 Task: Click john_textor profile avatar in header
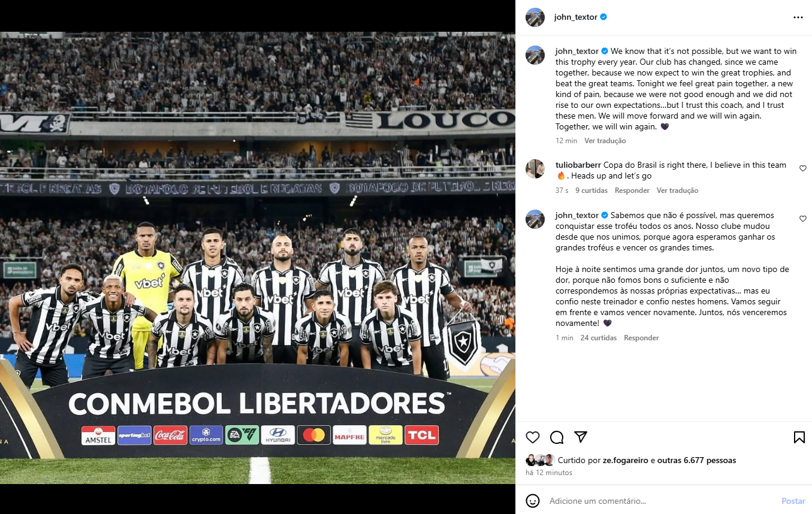[535, 17]
